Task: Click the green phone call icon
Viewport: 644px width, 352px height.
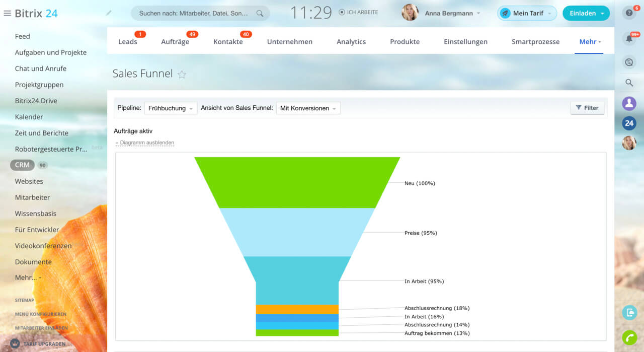Action: pyautogui.click(x=629, y=337)
